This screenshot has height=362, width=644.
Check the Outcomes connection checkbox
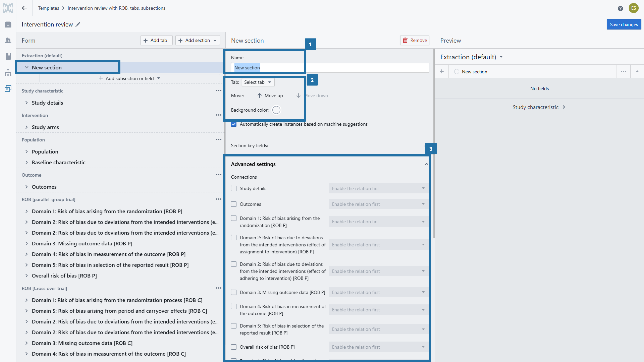click(x=234, y=204)
